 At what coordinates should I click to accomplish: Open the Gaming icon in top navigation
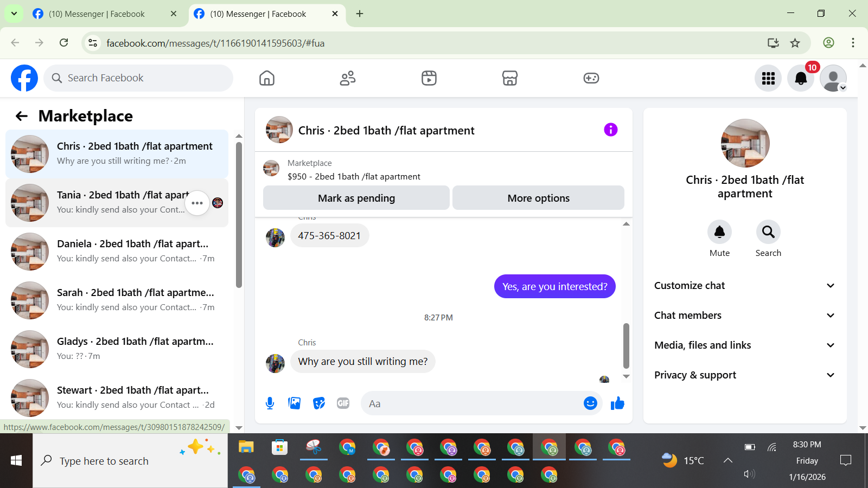[x=591, y=78]
